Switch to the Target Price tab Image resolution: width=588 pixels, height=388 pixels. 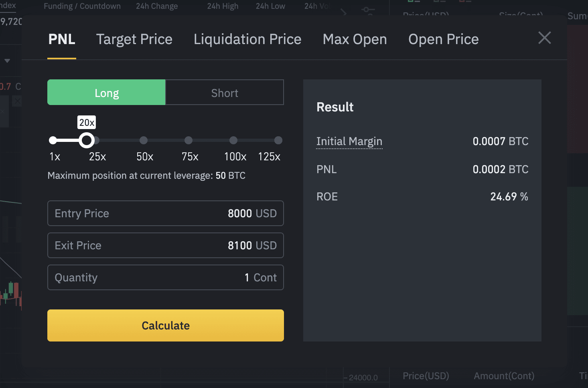[134, 39]
